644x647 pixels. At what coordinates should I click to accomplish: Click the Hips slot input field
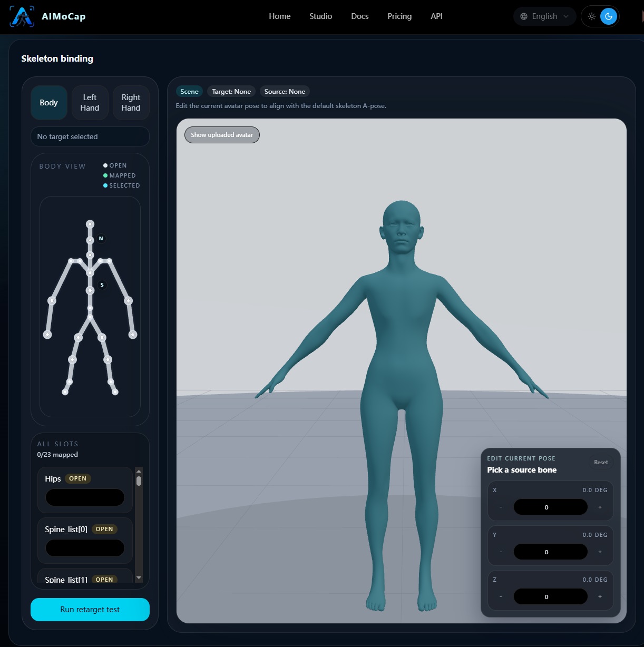(x=85, y=497)
